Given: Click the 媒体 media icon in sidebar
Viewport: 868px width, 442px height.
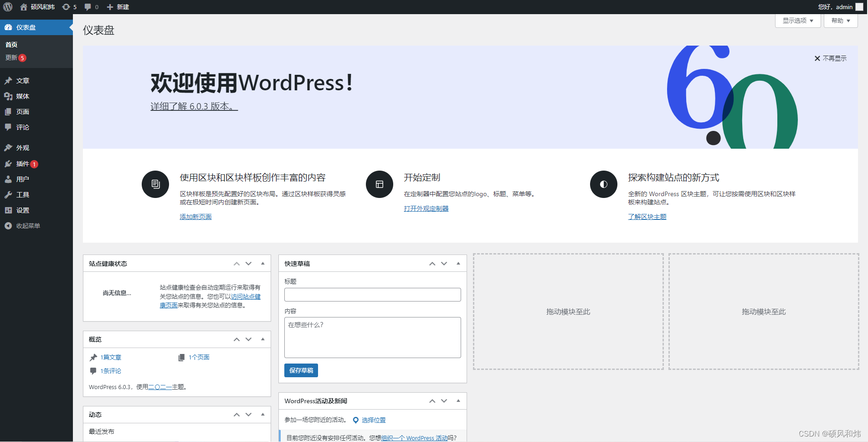Looking at the screenshot, I should coord(8,96).
